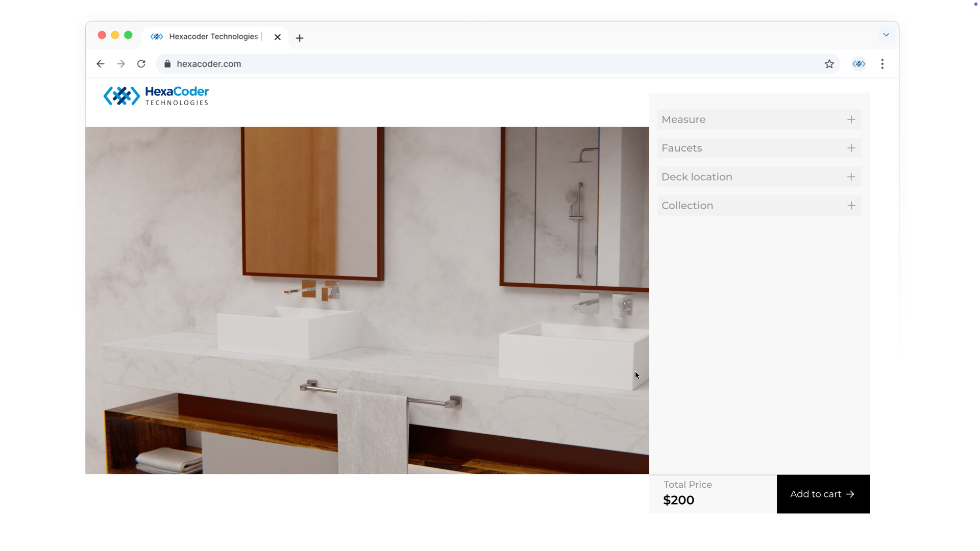Reload the page with the refresh icon

[141, 64]
